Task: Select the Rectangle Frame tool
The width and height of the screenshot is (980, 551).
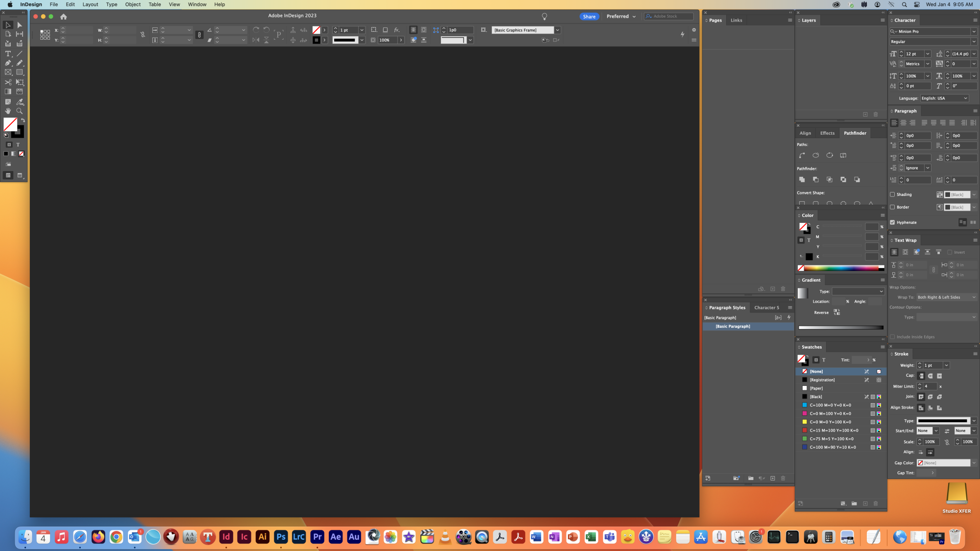Action: [x=8, y=72]
